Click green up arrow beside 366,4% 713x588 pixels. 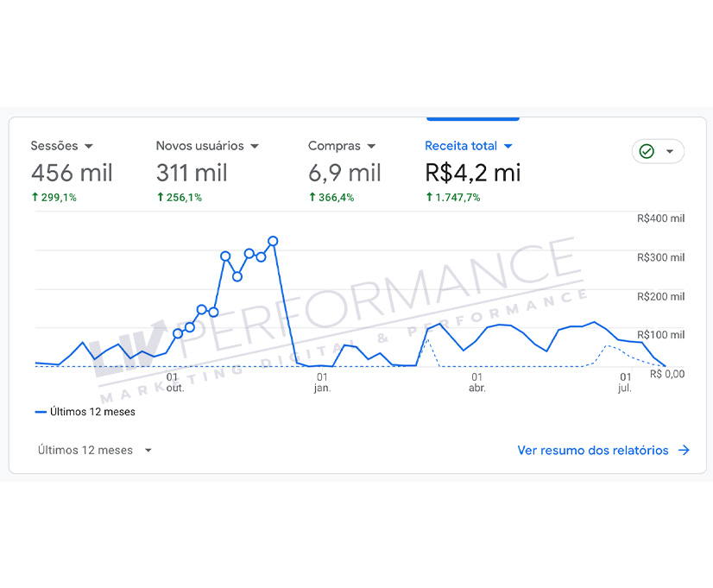[312, 197]
